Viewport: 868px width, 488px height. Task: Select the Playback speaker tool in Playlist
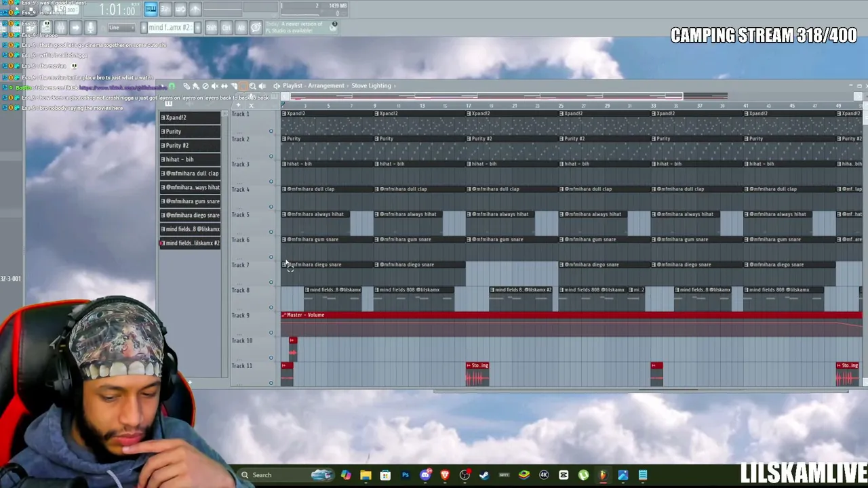[x=262, y=86]
